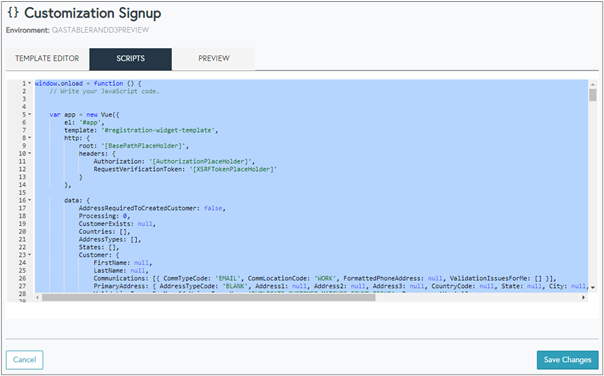Click 'AddressRequiredToCreatedCustomer: false' line
This screenshot has height=376, width=604.
[152, 208]
